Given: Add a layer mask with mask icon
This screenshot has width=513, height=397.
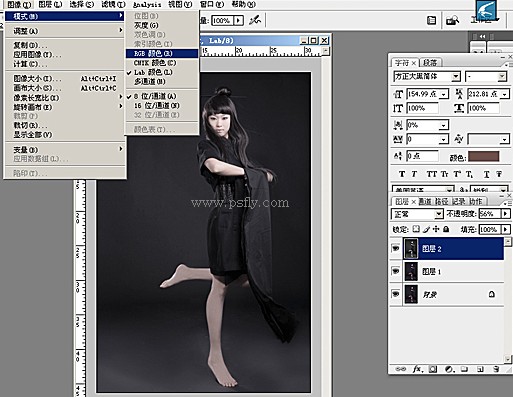Looking at the screenshot, I should [433, 369].
